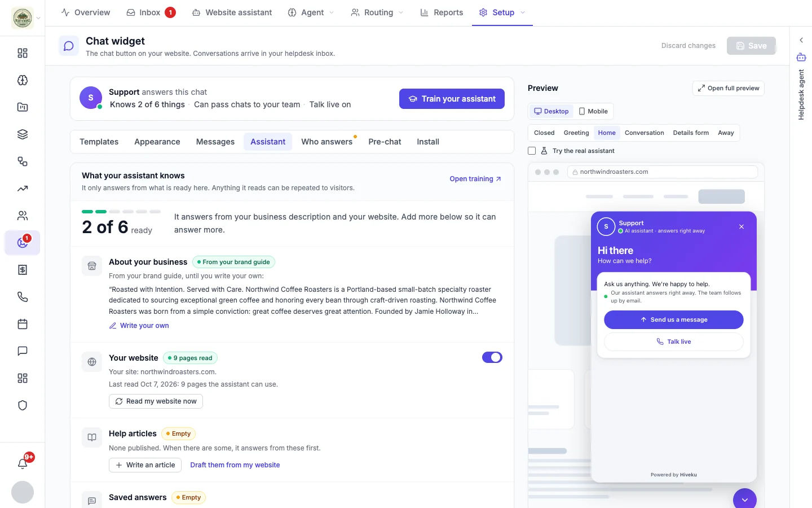
Task: Open the Setup dropdown menu
Action: 502,12
